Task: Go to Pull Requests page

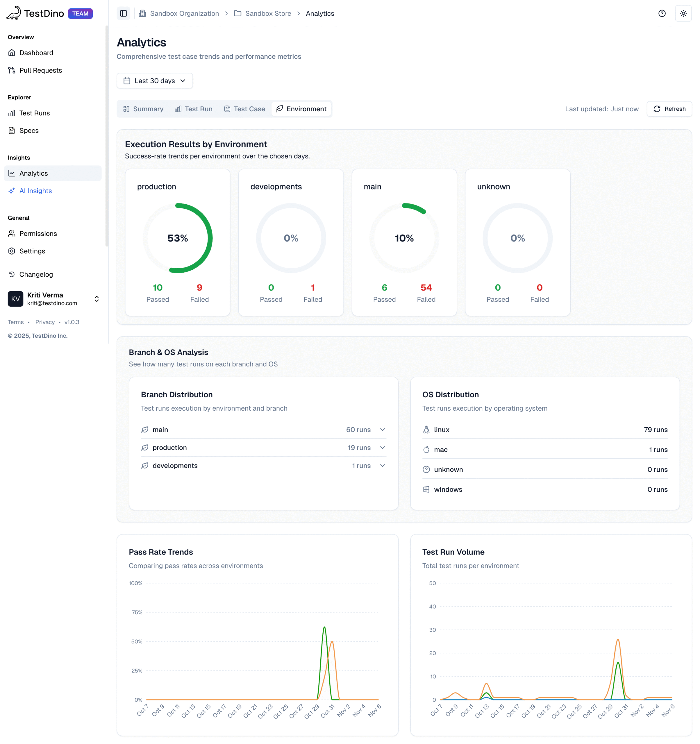Action: 40,70
